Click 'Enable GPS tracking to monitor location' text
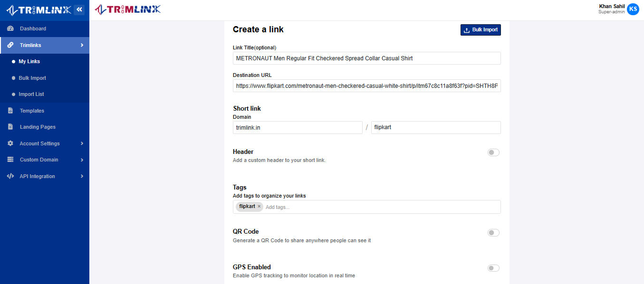 click(x=294, y=276)
